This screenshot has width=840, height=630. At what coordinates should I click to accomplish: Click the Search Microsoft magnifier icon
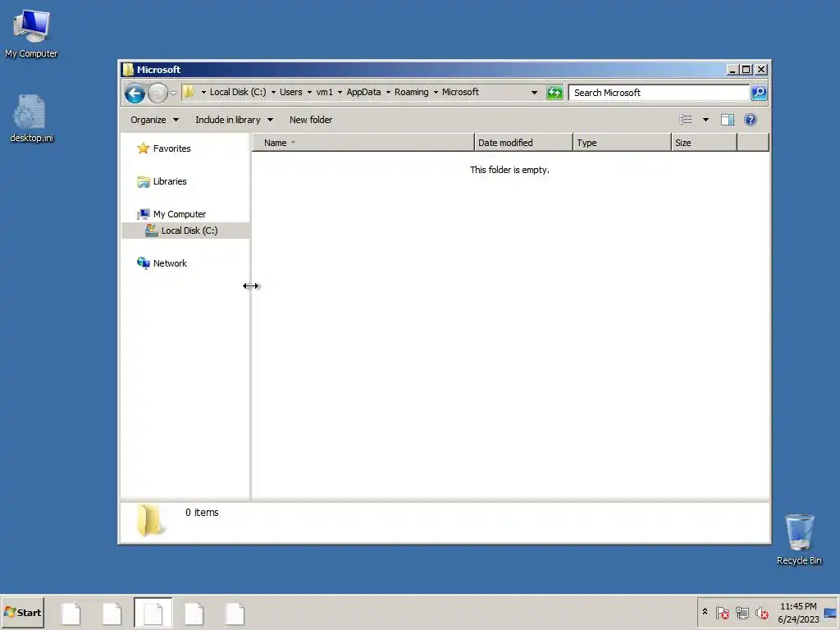click(x=759, y=93)
